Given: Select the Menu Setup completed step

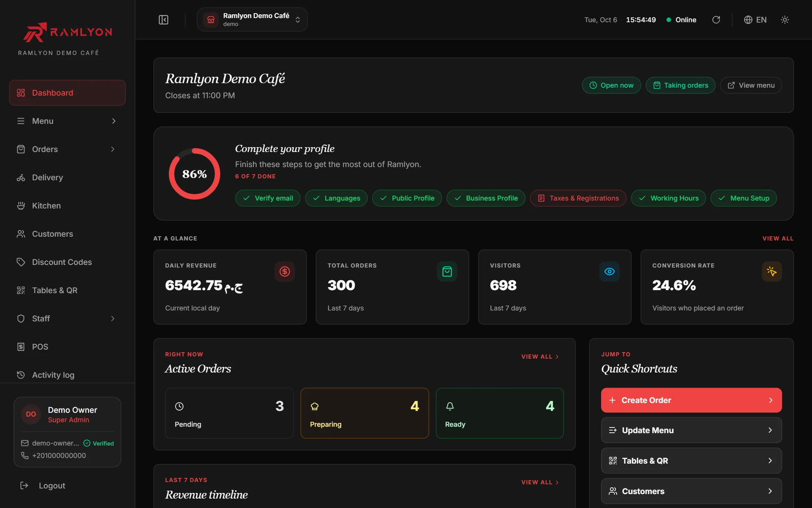Looking at the screenshot, I should pyautogui.click(x=743, y=198).
